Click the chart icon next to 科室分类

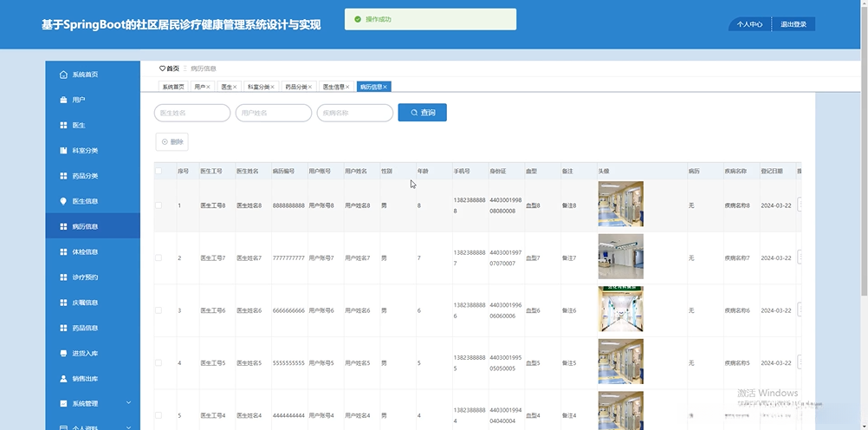click(x=63, y=151)
